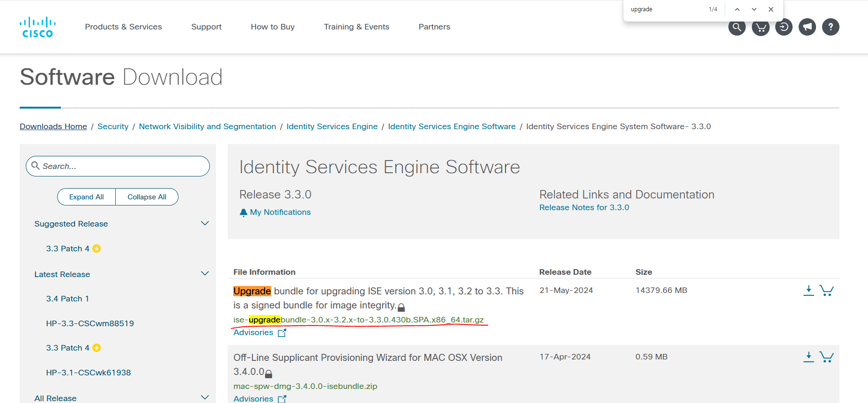Open Identity Services Engine Software breadcrumb
Screen dimensions: 868x403
(452, 126)
